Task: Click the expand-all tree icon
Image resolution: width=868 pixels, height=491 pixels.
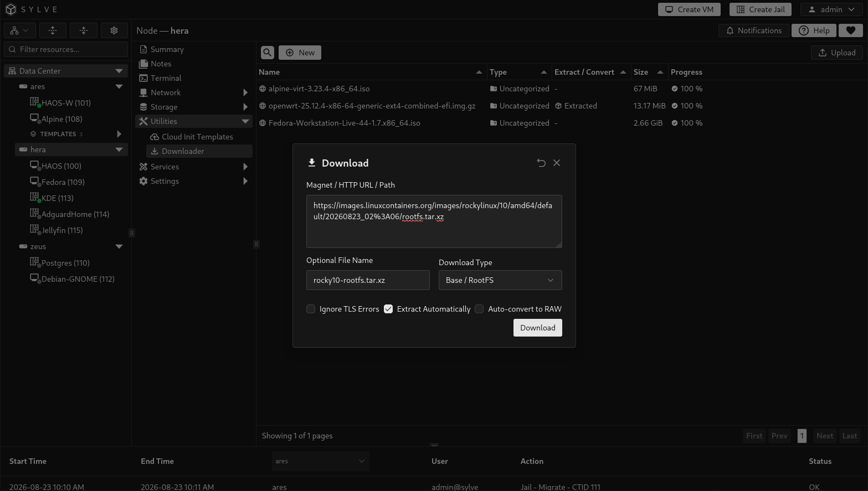Action: [53, 30]
